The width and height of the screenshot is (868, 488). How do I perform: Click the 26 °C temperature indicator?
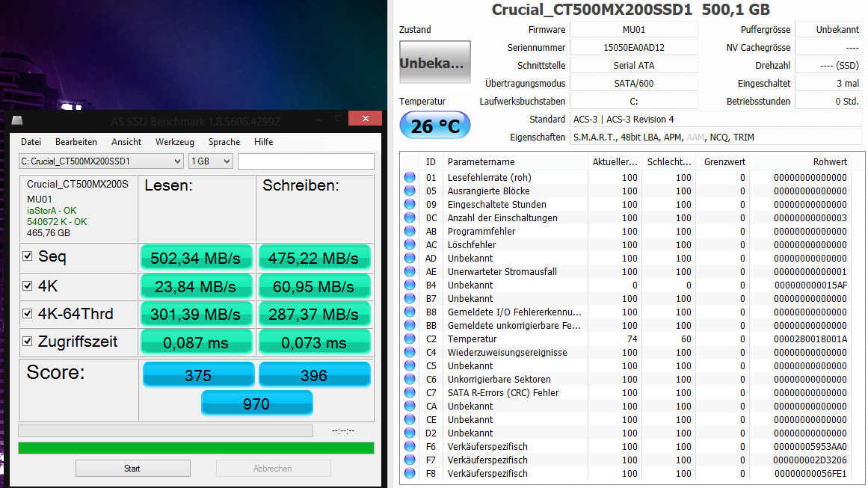tap(435, 126)
